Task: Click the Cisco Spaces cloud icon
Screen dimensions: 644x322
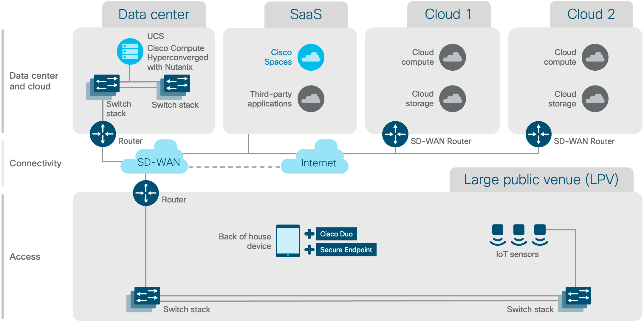Action: click(312, 53)
